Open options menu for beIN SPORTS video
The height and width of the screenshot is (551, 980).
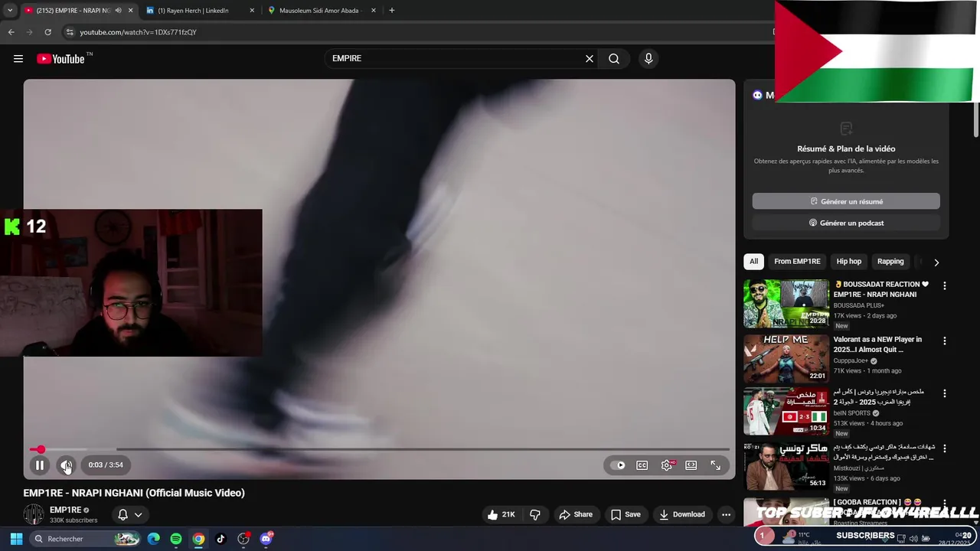coord(944,393)
